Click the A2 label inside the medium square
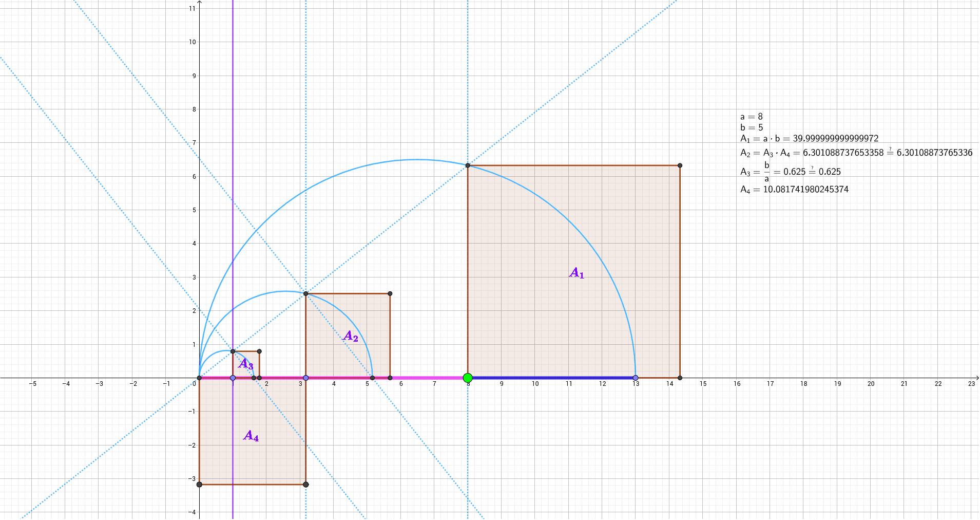980x520 pixels. (x=351, y=337)
